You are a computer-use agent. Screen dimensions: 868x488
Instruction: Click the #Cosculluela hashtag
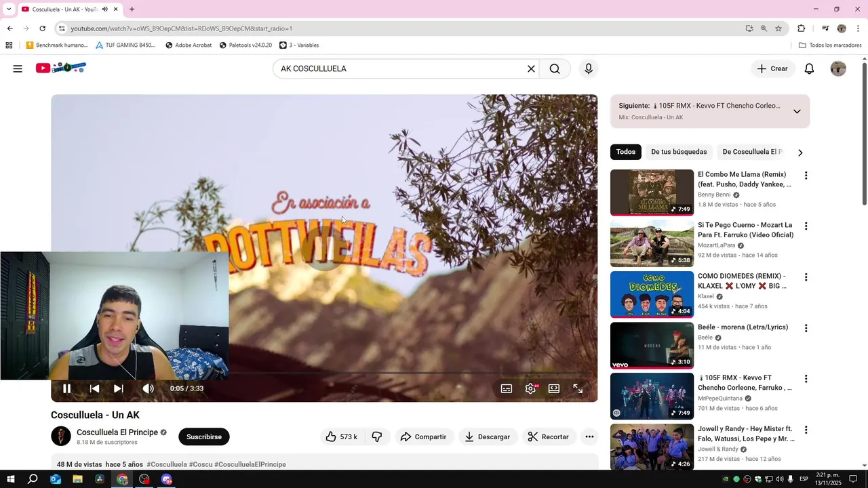click(167, 464)
